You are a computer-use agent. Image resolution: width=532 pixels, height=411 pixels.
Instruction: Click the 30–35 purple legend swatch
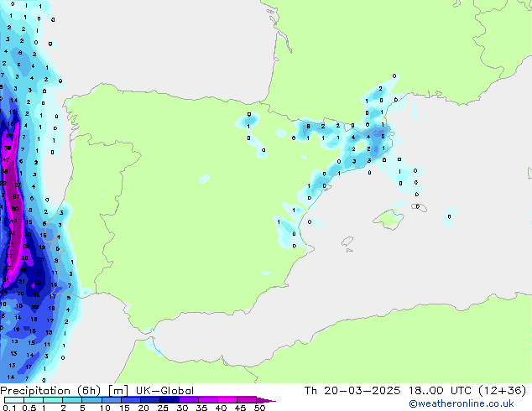[189, 400]
